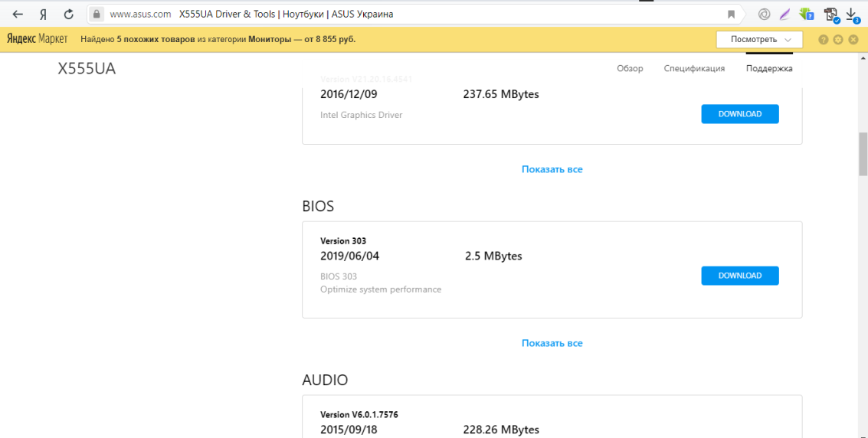Switch to the Обзор tab
Screen dimensions: 868x438
tap(630, 69)
